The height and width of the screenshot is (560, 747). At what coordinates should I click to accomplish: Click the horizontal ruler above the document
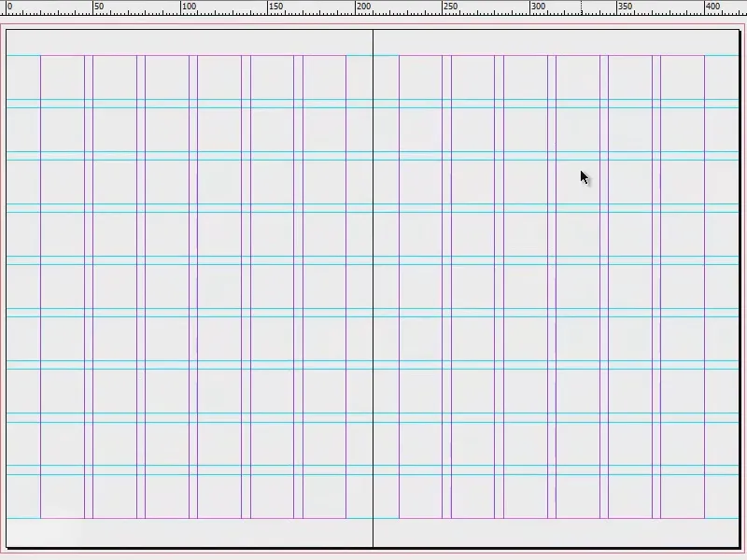pyautogui.click(x=280, y=9)
